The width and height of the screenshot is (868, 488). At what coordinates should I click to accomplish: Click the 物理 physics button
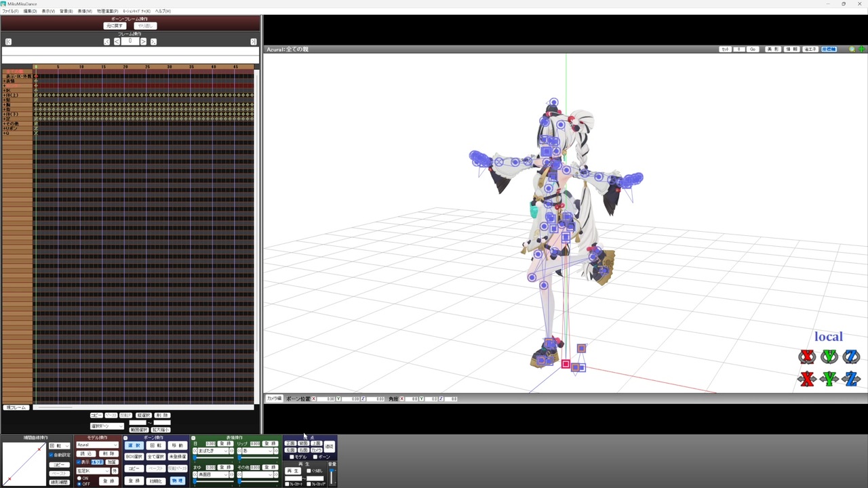[x=177, y=481]
